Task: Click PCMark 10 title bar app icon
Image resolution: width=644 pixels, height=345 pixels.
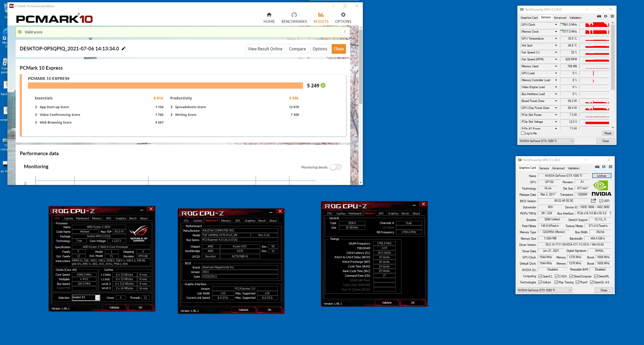Action: 12,6
